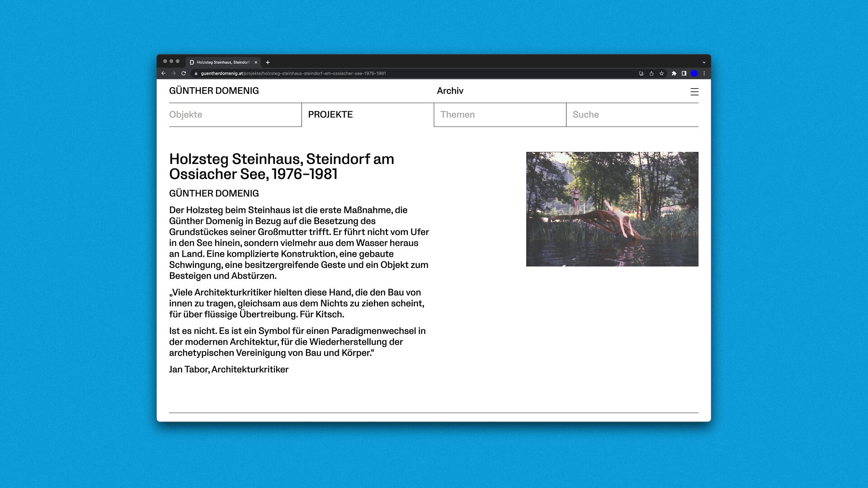868x488 pixels.
Task: Bookmark page with star icon
Action: [x=661, y=73]
